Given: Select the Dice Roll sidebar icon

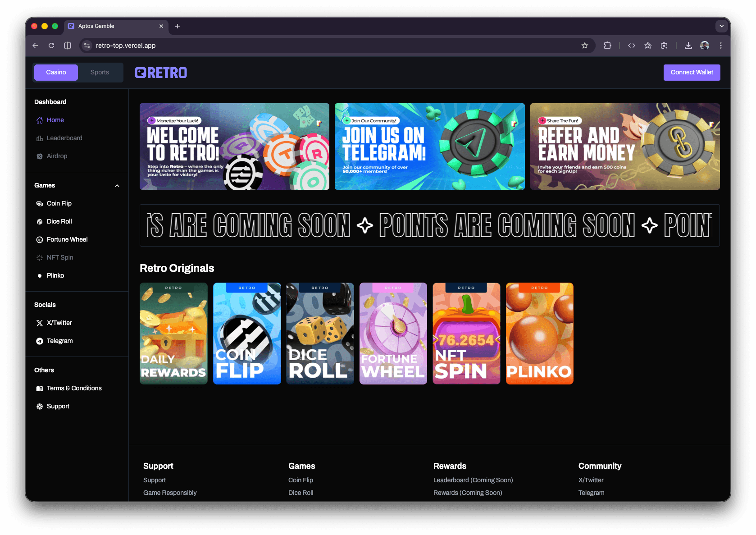Looking at the screenshot, I should pos(40,222).
